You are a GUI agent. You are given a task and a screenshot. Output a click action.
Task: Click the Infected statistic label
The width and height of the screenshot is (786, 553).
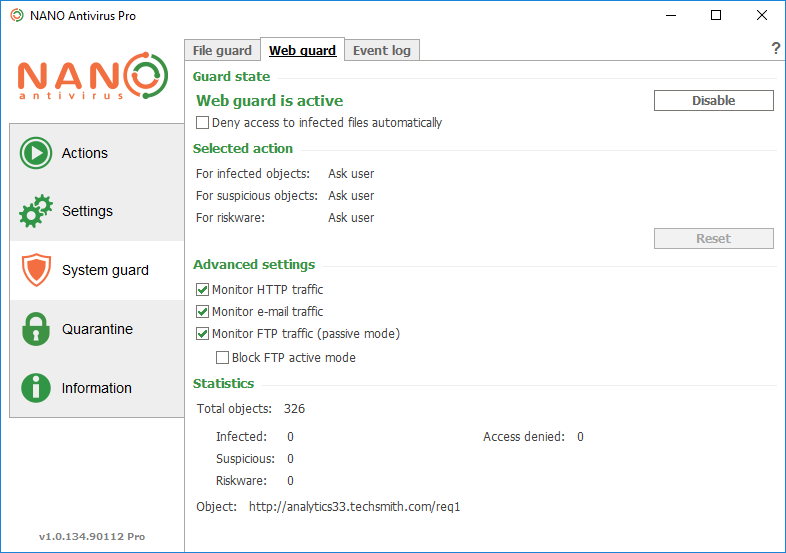241,437
